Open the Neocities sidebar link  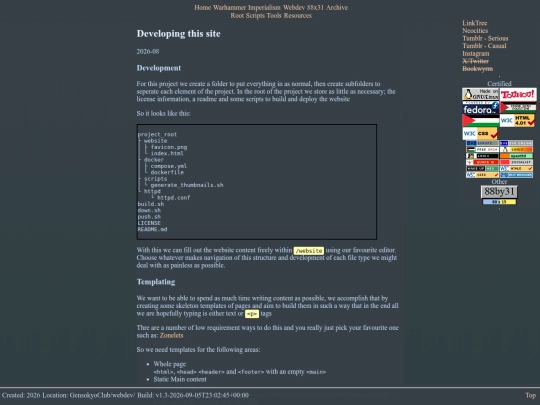(x=475, y=31)
